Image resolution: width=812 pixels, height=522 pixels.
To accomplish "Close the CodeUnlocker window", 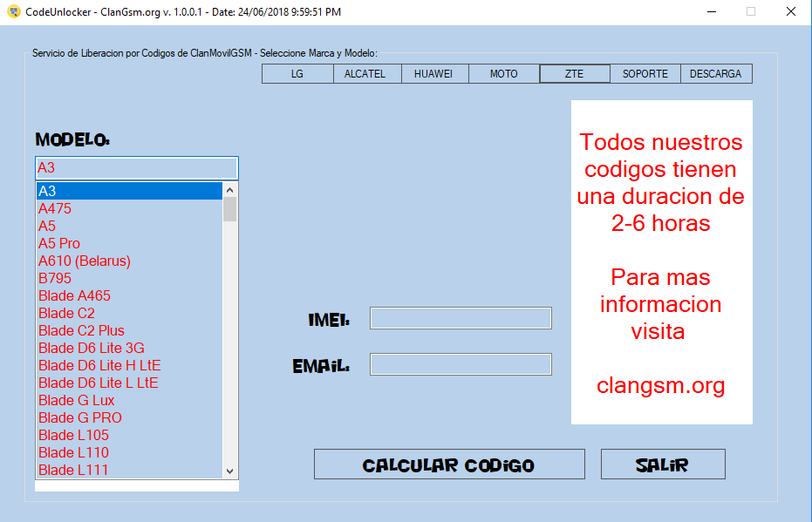I will pos(791,11).
